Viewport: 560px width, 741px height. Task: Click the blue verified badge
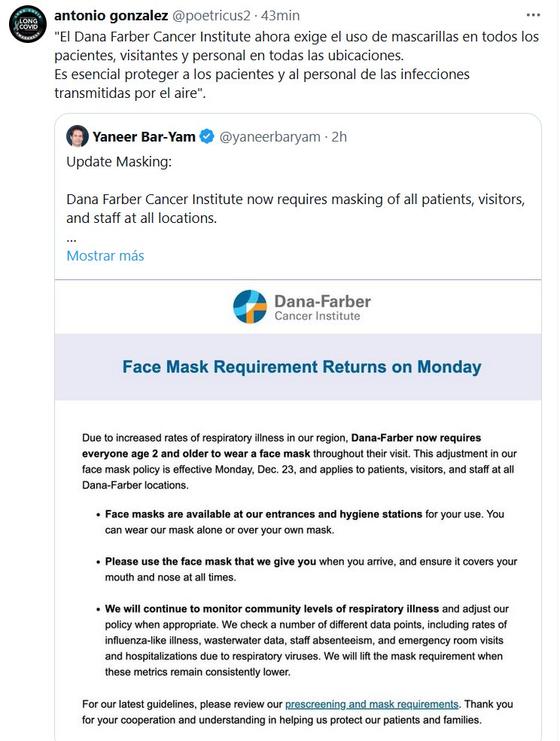tap(208, 136)
